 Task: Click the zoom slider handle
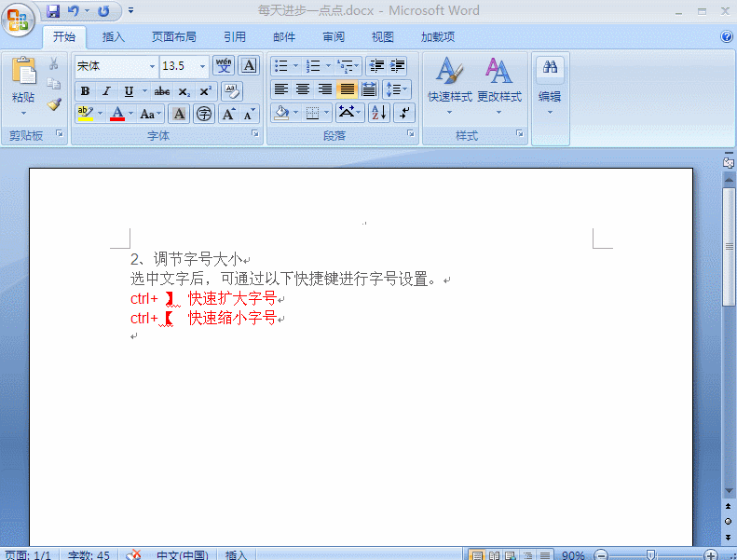[651, 555]
